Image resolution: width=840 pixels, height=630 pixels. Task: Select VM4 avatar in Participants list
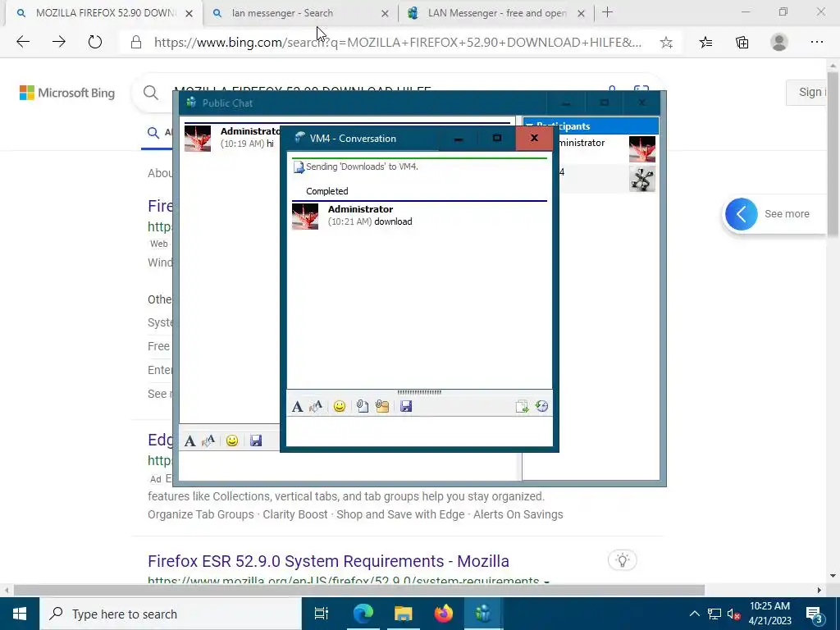(x=641, y=178)
